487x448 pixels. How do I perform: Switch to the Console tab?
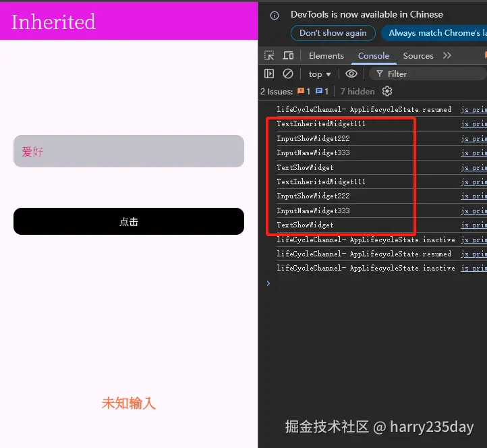(373, 55)
